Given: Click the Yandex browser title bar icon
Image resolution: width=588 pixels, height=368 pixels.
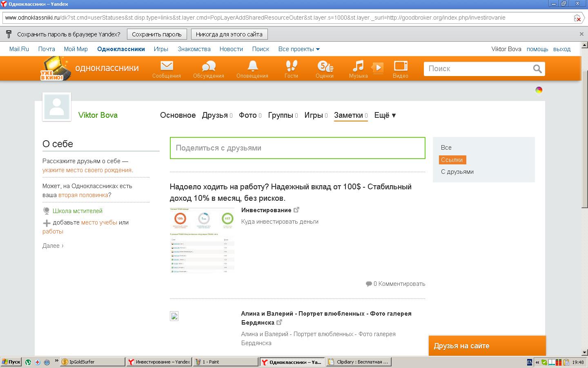Looking at the screenshot, I should click(4, 4).
